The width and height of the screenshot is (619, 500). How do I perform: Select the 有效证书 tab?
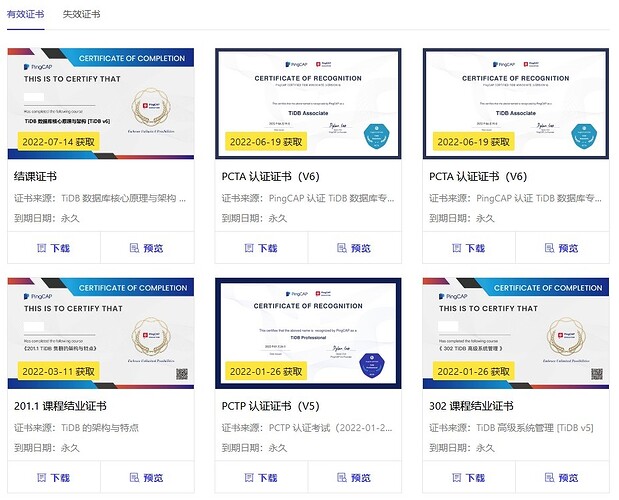[26, 16]
